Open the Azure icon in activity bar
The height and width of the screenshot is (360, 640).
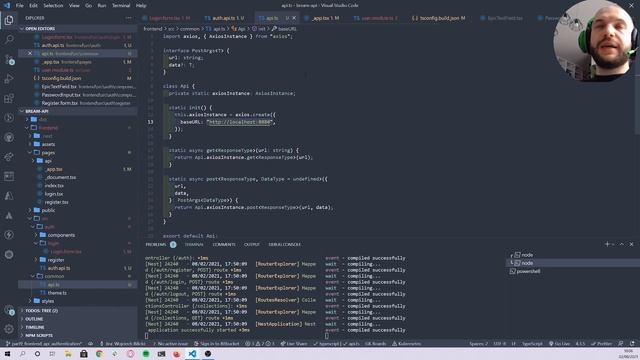pos(9,196)
